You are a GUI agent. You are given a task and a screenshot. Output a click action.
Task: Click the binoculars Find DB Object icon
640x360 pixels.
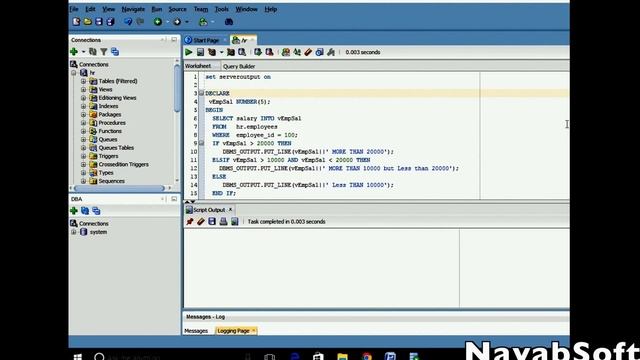[229, 22]
